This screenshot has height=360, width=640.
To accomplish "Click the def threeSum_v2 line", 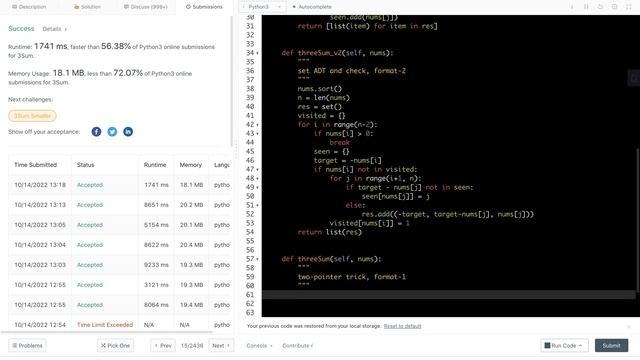I will click(x=337, y=53).
